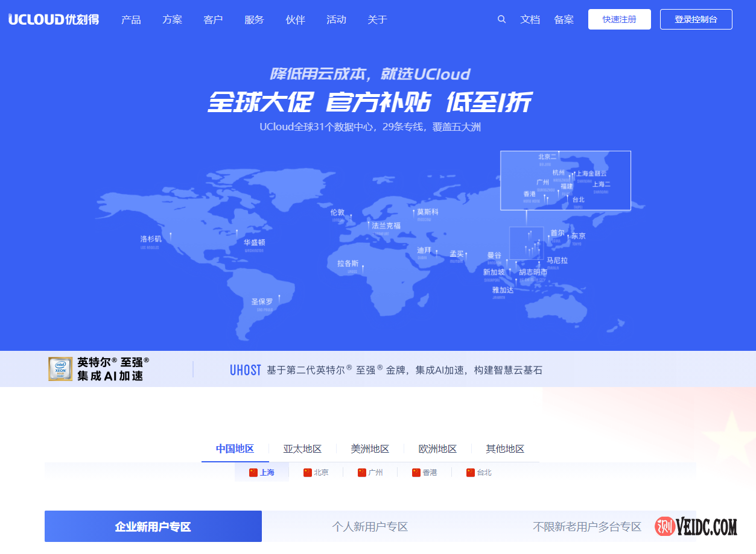The image size is (756, 554).
Task: Open the 服务 navigation menu
Action: click(254, 19)
